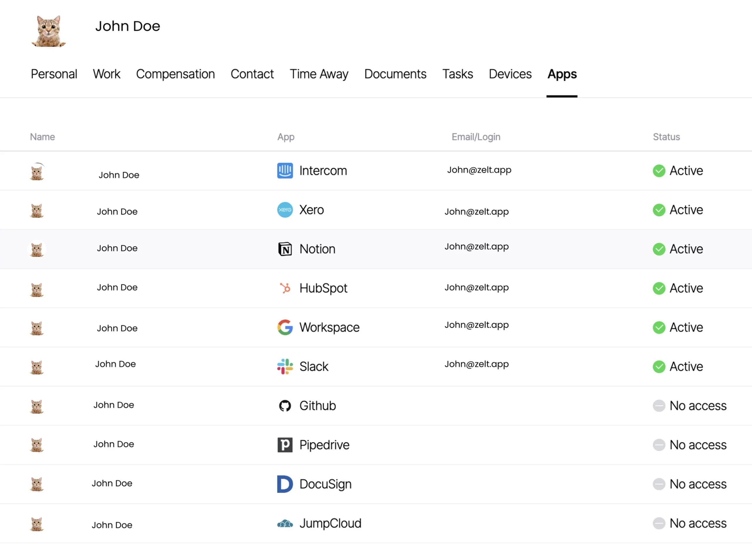Click the Google Workspace icon

285,327
